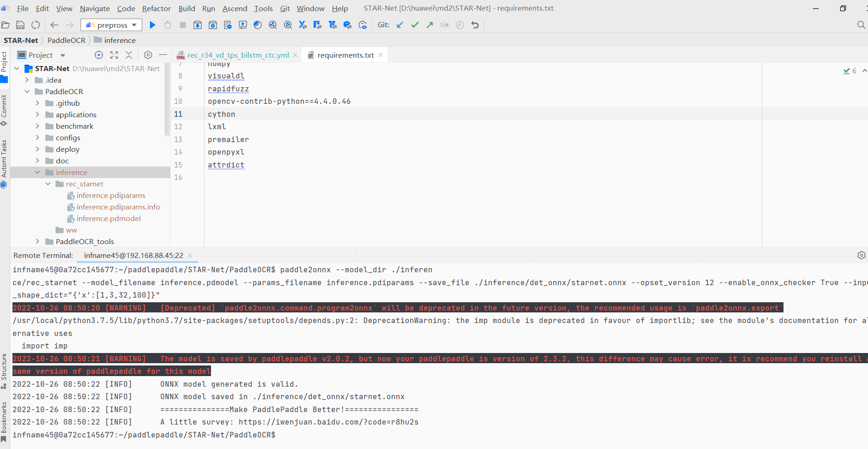Hide the Project panel with minus icon

(163, 55)
